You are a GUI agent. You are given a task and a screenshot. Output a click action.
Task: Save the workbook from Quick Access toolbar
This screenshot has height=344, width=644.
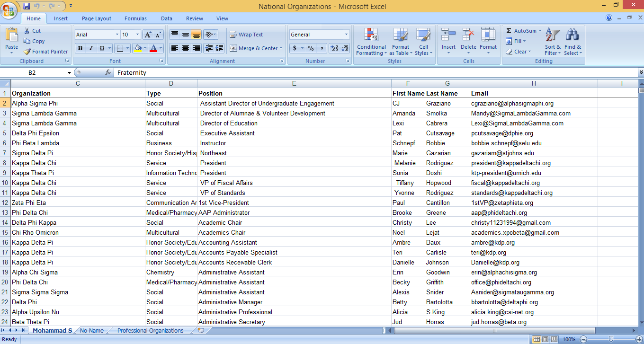[x=27, y=6]
